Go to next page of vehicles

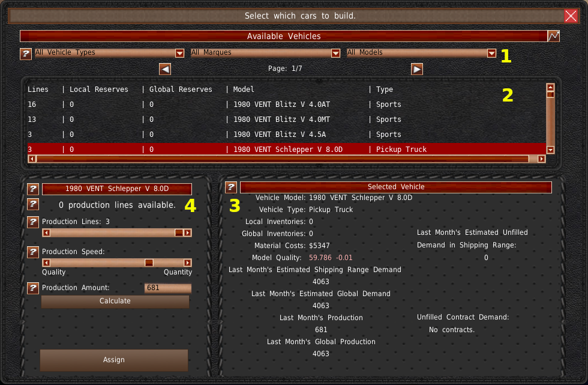click(x=417, y=69)
